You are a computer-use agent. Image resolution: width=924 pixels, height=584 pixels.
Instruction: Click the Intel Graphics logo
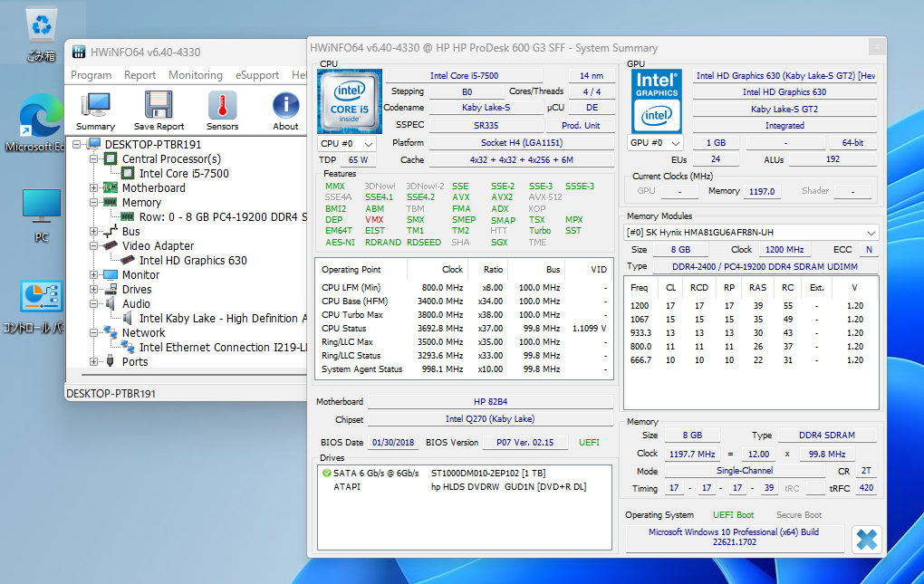(657, 101)
